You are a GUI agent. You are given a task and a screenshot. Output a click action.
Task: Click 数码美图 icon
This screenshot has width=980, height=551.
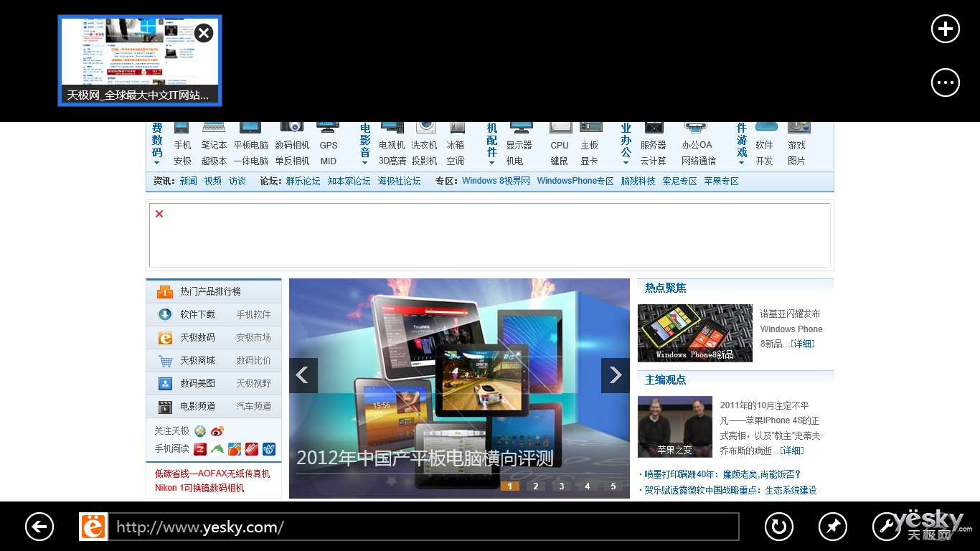165,383
